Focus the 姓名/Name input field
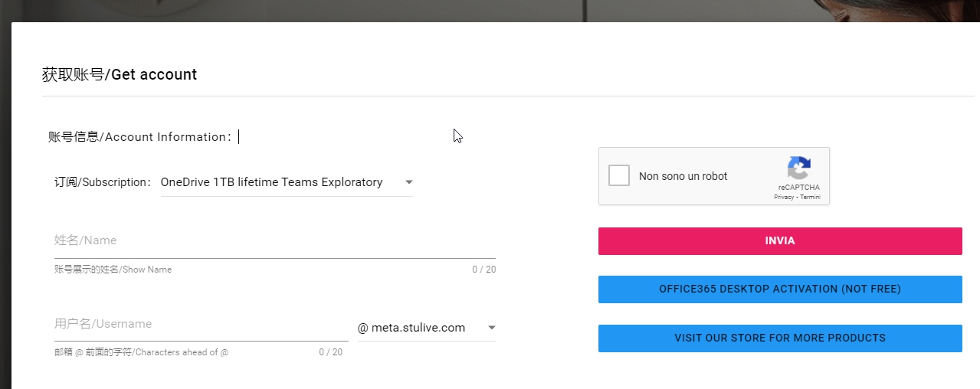Viewport: 980px width, 389px height. coord(274,240)
